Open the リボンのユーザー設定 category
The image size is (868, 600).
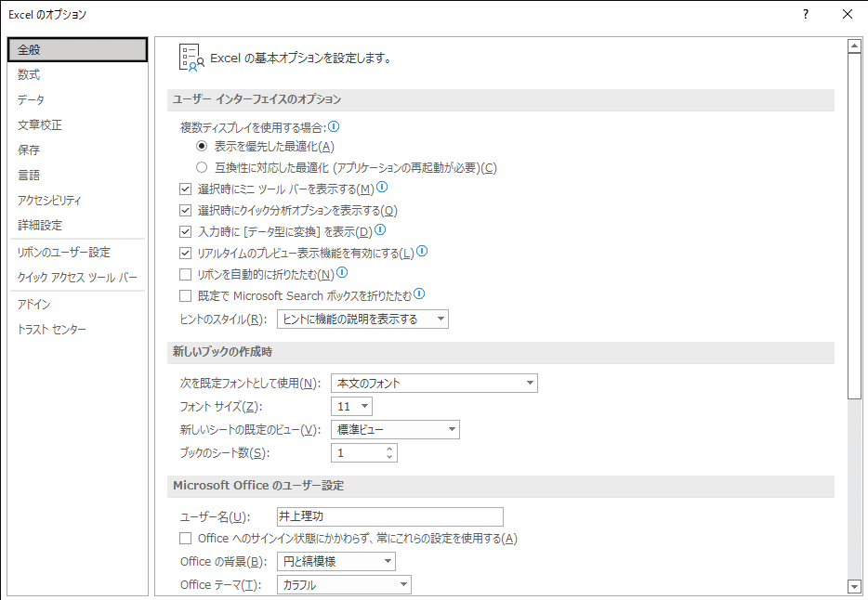[64, 252]
